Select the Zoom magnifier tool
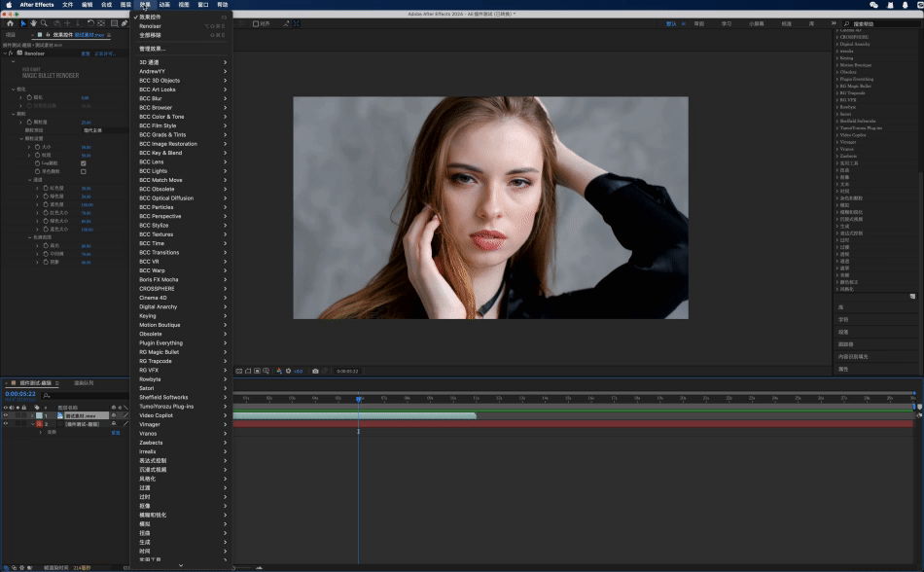The image size is (924, 572). [45, 23]
